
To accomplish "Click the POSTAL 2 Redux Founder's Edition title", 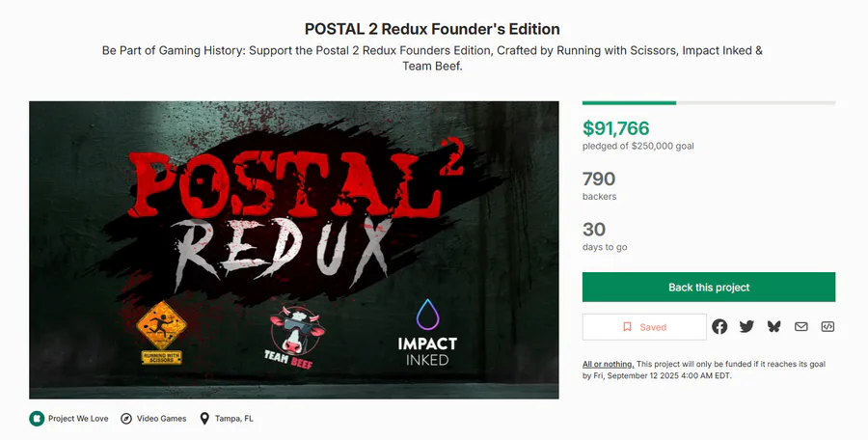I will point(432,29).
